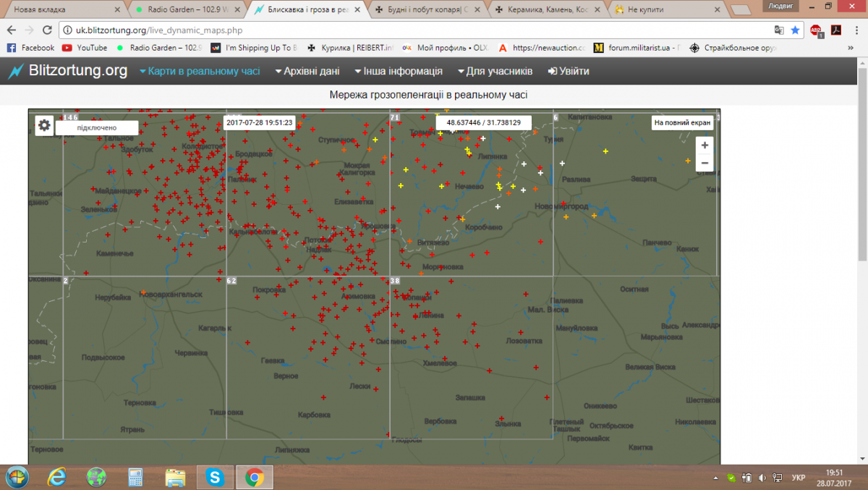This screenshot has height=490, width=868.
Task: Click the 'Увійти' login link
Action: tap(569, 72)
